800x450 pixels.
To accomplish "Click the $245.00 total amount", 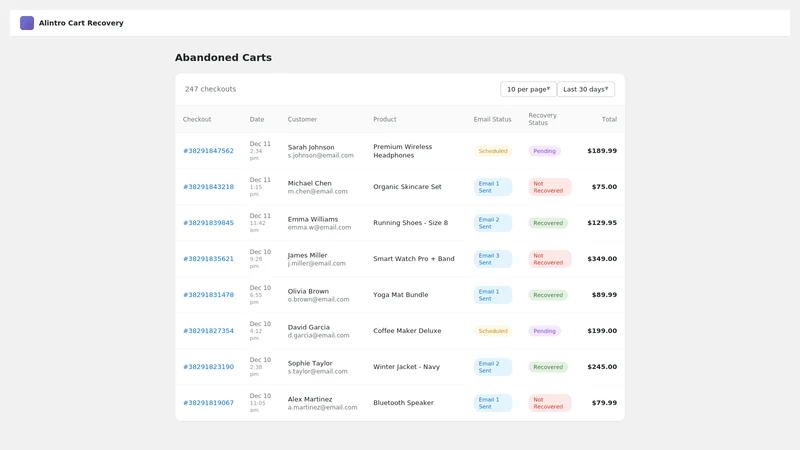I will point(602,367).
